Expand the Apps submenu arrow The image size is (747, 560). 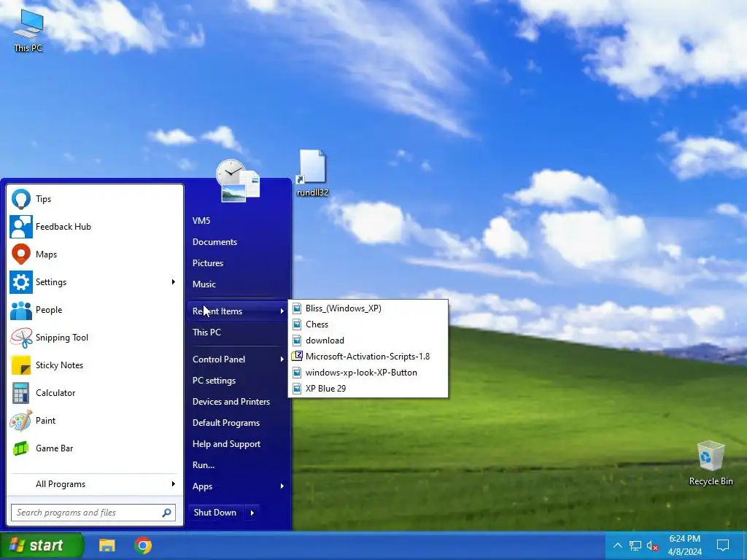click(x=282, y=486)
